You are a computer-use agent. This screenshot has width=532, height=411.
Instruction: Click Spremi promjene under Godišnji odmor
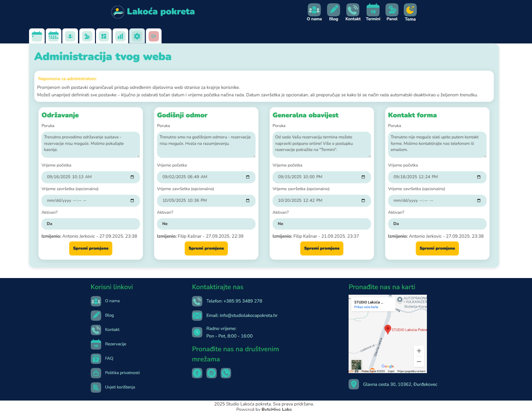[206, 248]
